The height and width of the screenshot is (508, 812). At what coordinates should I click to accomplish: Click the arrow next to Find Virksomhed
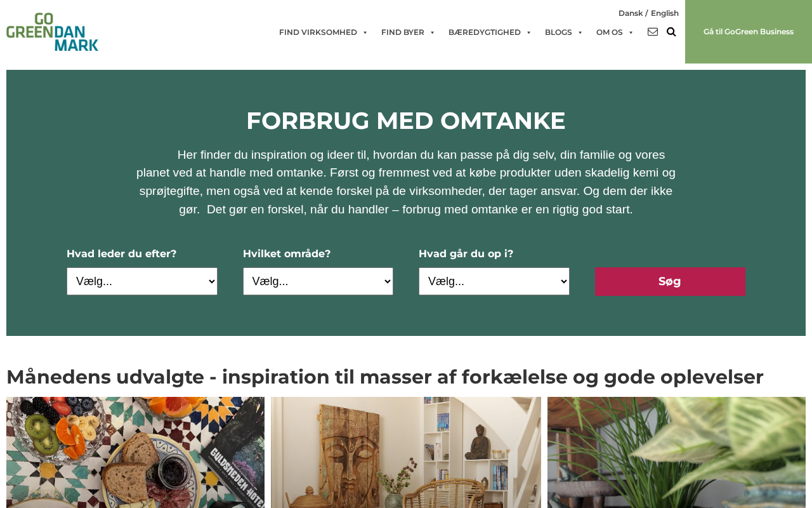click(365, 32)
